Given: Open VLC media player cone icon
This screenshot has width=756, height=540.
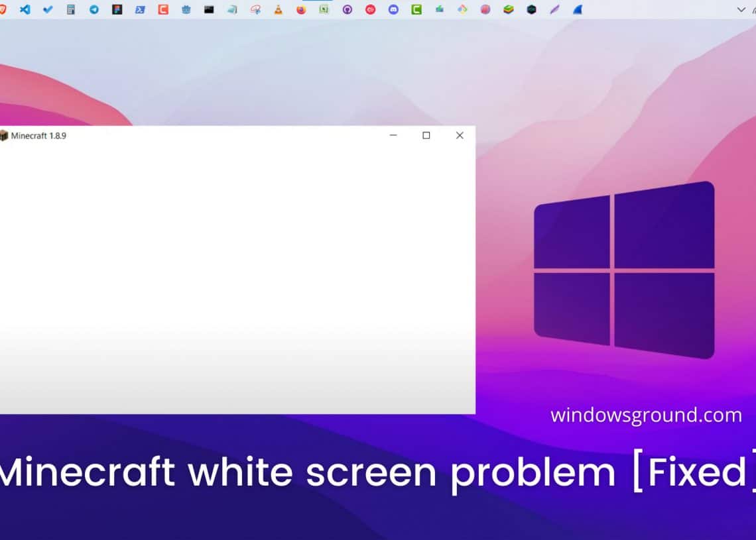Looking at the screenshot, I should click(279, 9).
